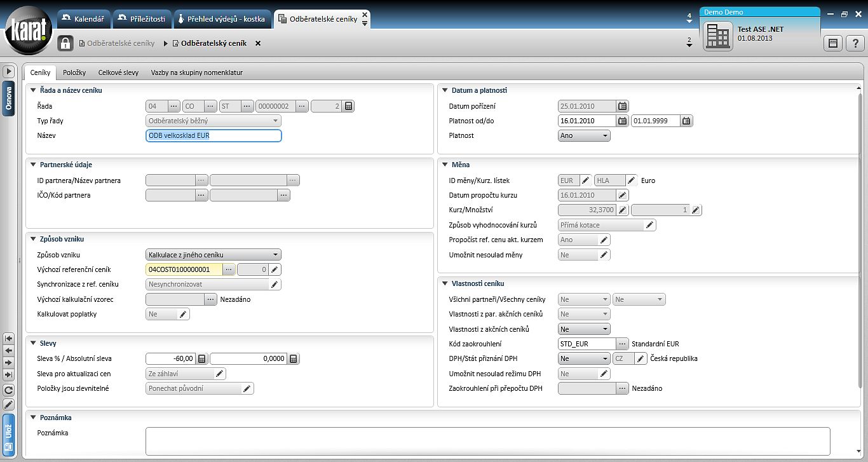Open the help question mark icon
Viewport: 868px width, 462px height.
[856, 43]
